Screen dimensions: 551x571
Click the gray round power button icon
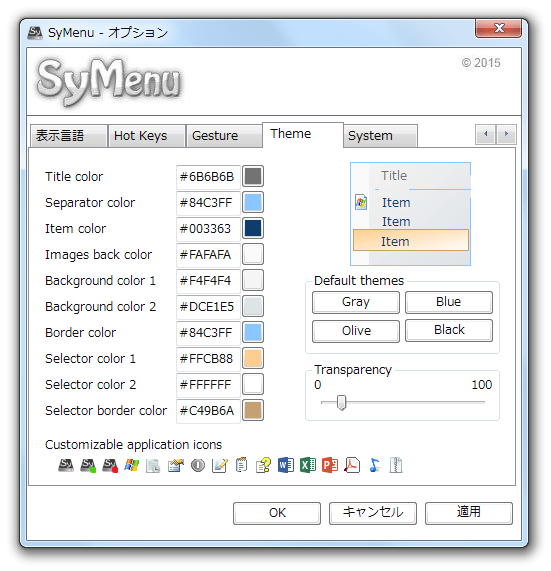click(198, 465)
